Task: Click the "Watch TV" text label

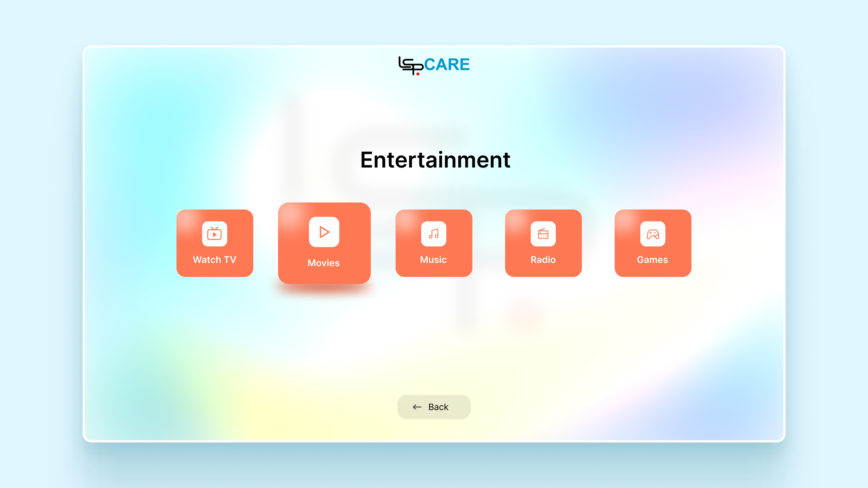Action: click(x=214, y=260)
